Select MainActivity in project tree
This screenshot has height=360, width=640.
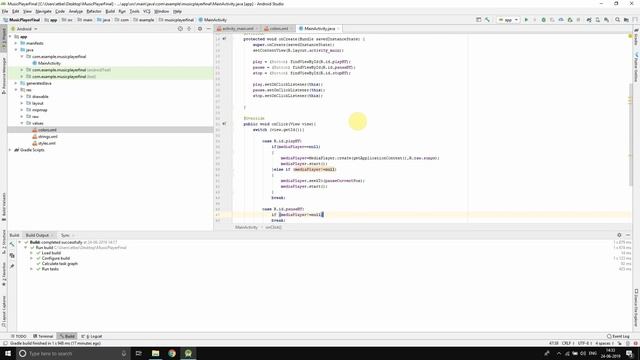tap(49, 63)
